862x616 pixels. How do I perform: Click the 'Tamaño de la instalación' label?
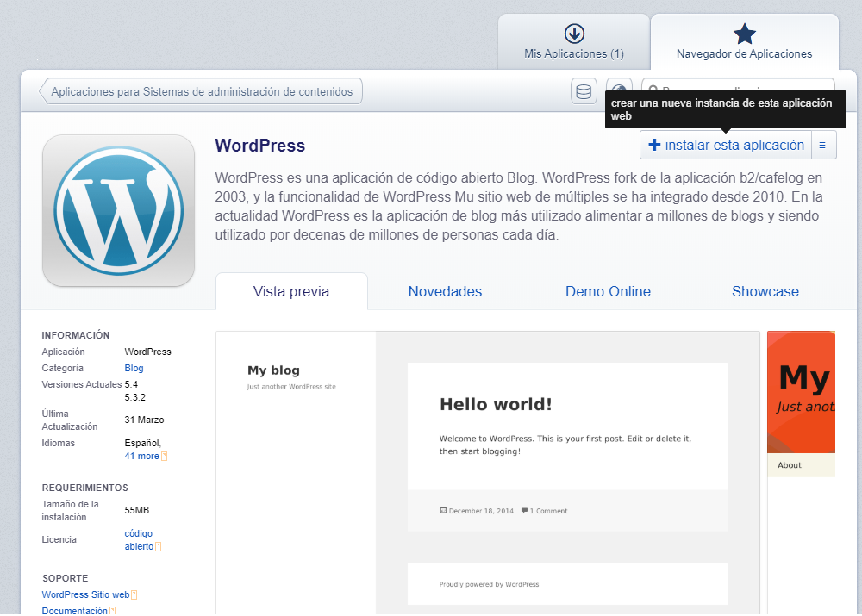[x=71, y=511]
